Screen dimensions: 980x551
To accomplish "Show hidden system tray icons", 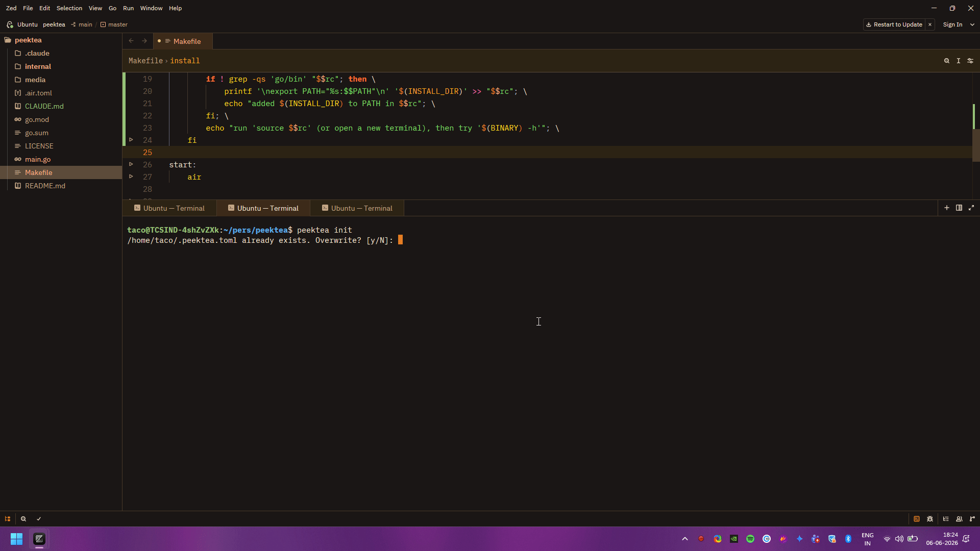I will click(685, 539).
